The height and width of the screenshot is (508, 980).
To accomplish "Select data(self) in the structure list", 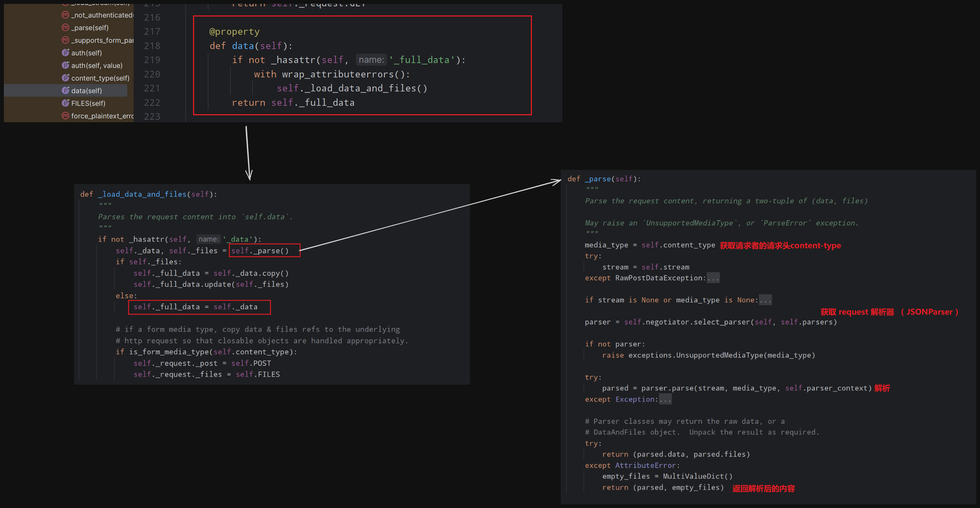I will pyautogui.click(x=86, y=91).
